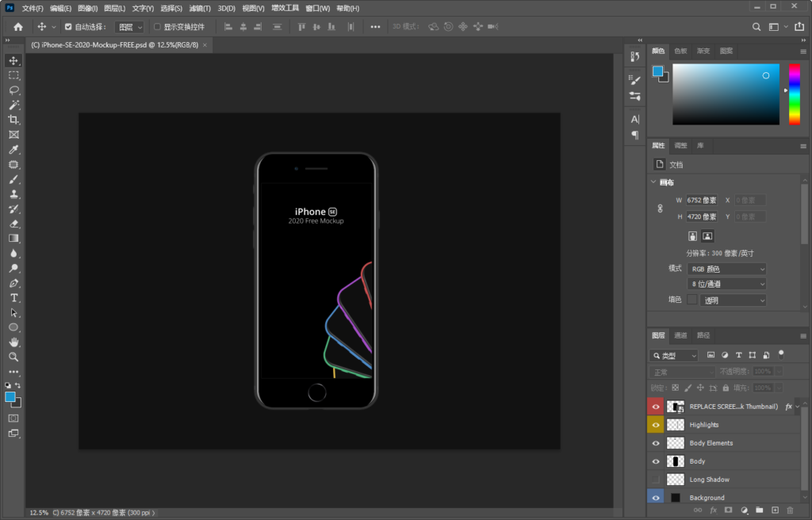Hide the Highlights layer
812x520 pixels.
coord(656,425)
